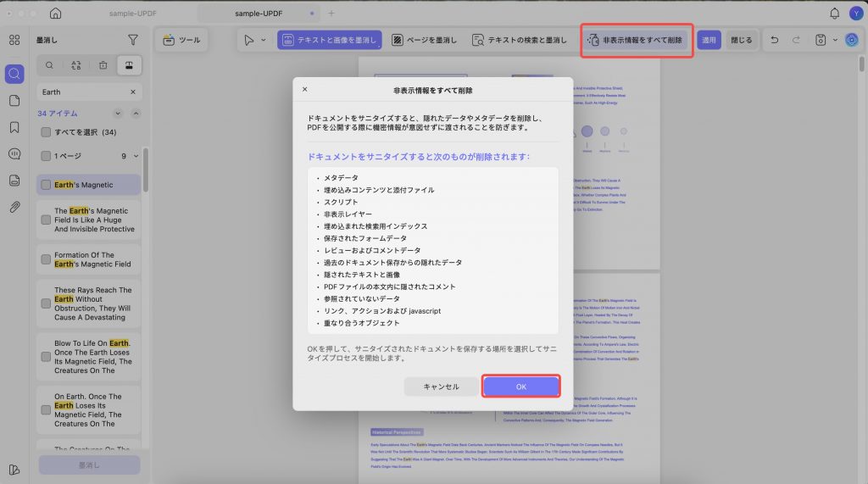Click the Earth search input field
Viewport: 868px width, 484px height.
(89, 92)
